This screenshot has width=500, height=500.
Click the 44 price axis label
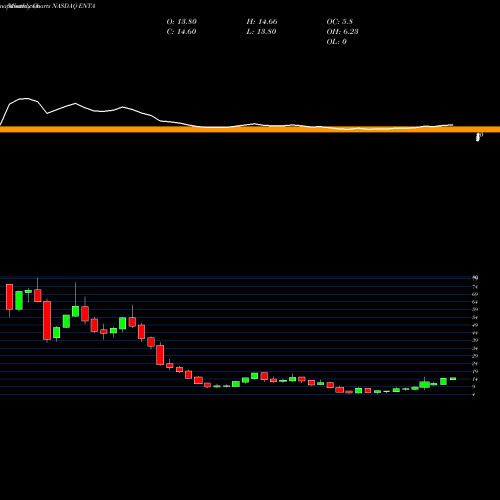(475, 333)
